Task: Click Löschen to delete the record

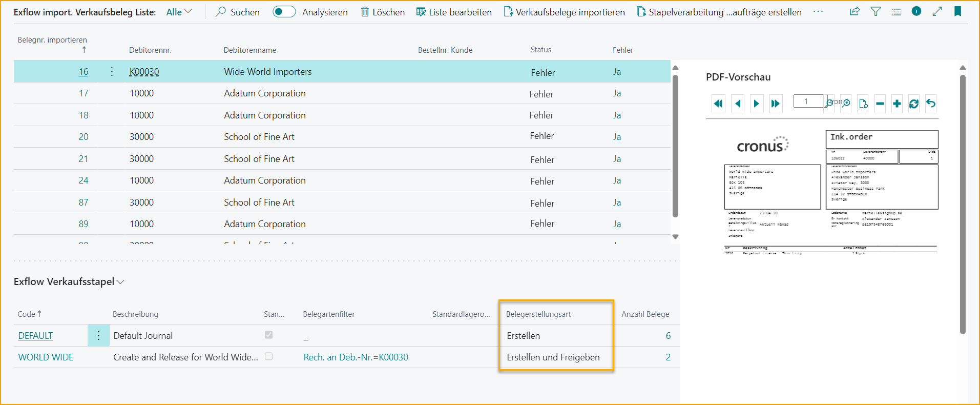Action: [382, 12]
